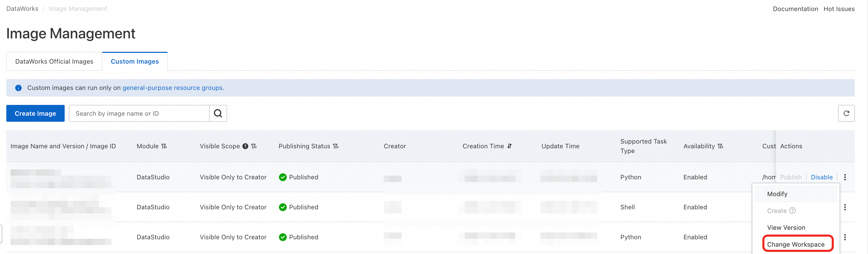This screenshot has height=254, width=868.
Task: Click the search magnifier icon
Action: point(218,113)
